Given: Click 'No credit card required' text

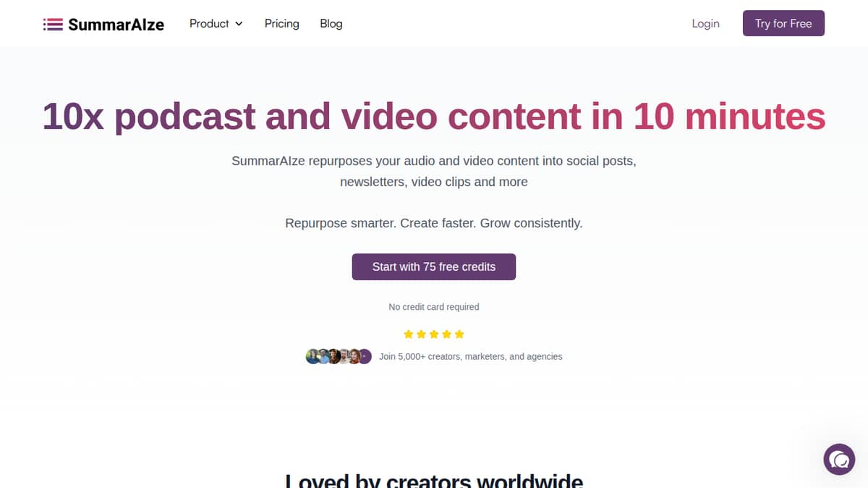Looking at the screenshot, I should coord(434,307).
